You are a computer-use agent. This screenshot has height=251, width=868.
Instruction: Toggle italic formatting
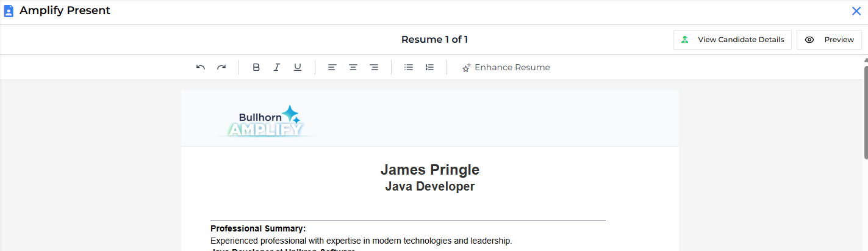[x=276, y=67]
